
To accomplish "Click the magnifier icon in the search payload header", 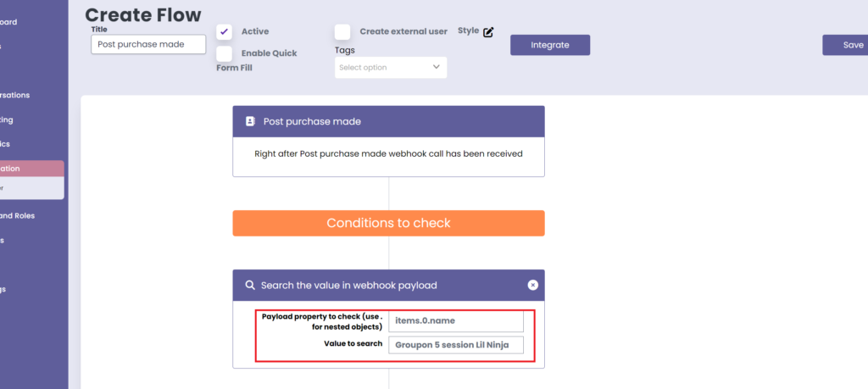I will coord(250,286).
